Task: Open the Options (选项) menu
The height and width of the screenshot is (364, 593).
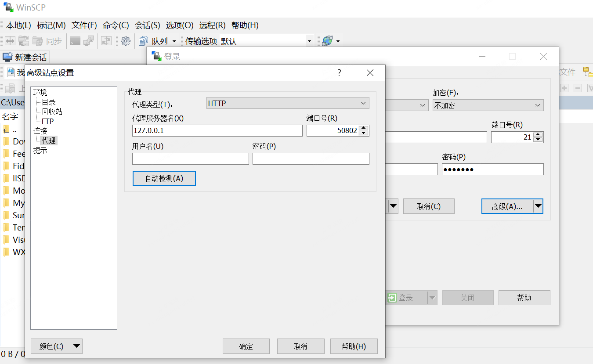Action: coord(179,25)
